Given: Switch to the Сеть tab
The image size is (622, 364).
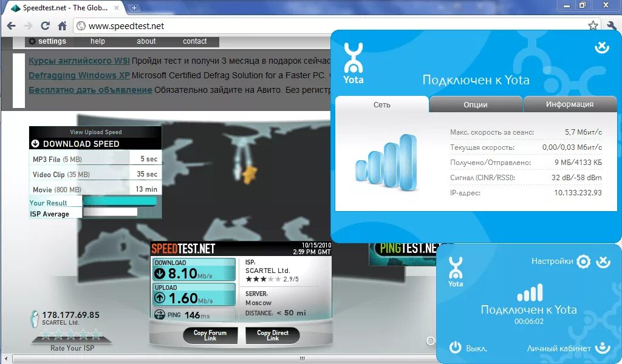Looking at the screenshot, I should [x=381, y=104].
